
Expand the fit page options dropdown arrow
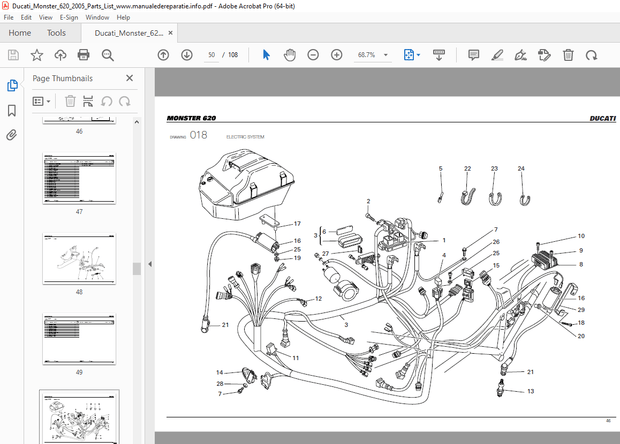[418, 55]
